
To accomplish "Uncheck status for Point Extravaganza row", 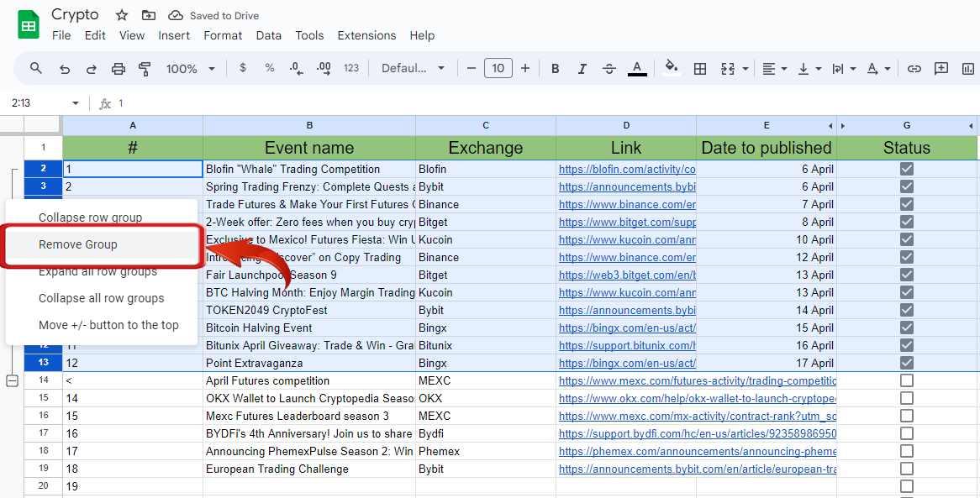I will [x=907, y=363].
